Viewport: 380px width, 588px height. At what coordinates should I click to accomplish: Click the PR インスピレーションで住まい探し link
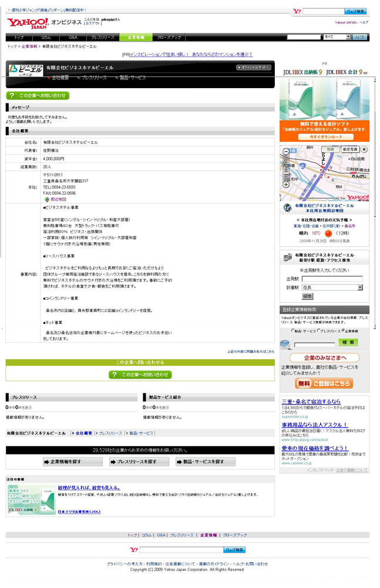[x=191, y=54]
